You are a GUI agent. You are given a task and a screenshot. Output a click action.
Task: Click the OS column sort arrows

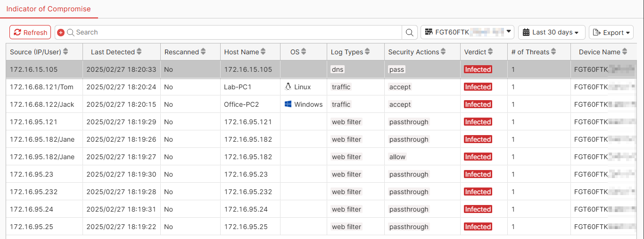(x=304, y=52)
